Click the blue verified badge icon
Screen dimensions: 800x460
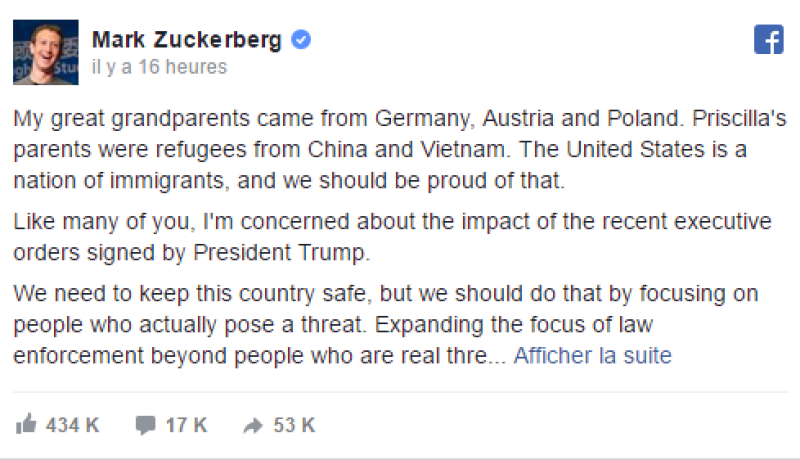pyautogui.click(x=301, y=40)
